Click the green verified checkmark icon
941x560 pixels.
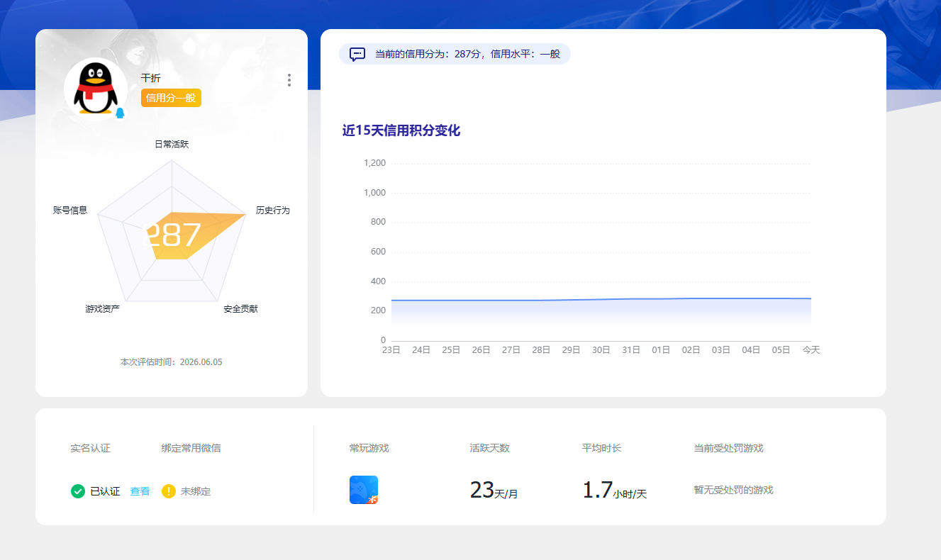point(78,491)
